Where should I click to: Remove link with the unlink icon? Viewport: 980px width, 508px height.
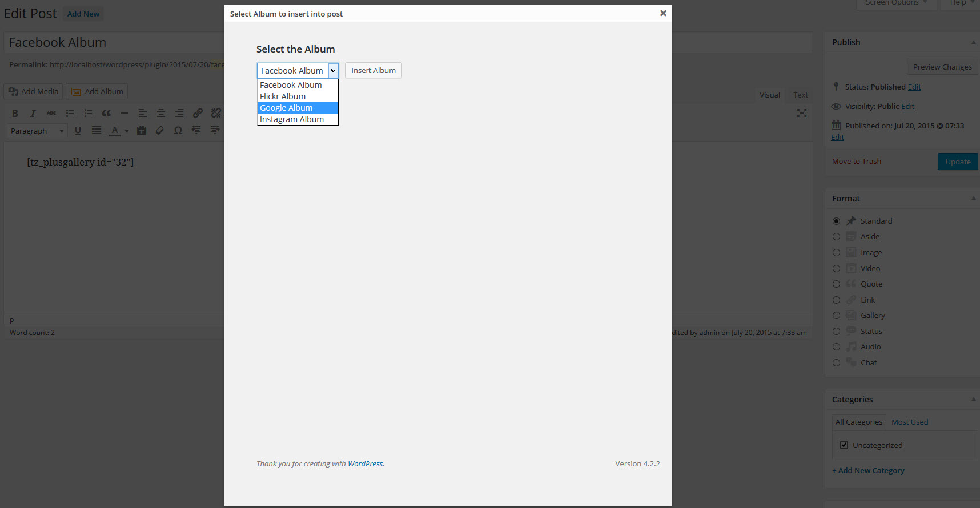tap(216, 113)
